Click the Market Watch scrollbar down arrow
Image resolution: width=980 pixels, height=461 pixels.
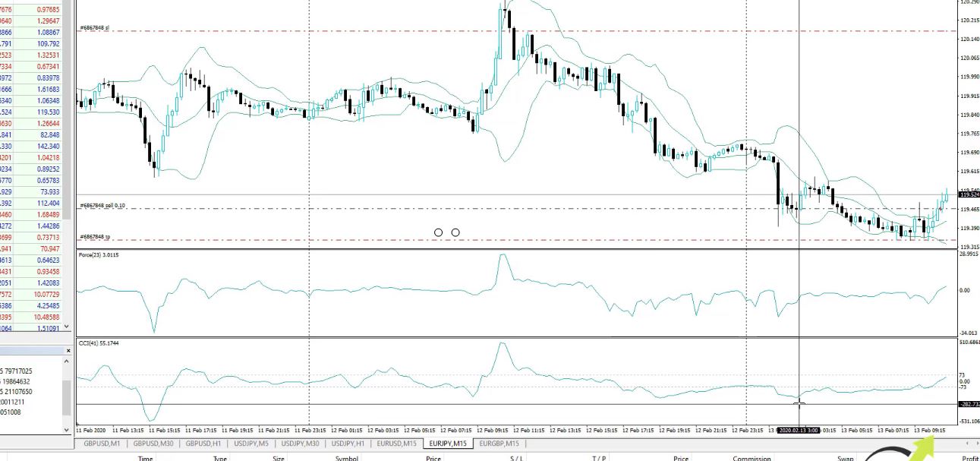(x=65, y=325)
